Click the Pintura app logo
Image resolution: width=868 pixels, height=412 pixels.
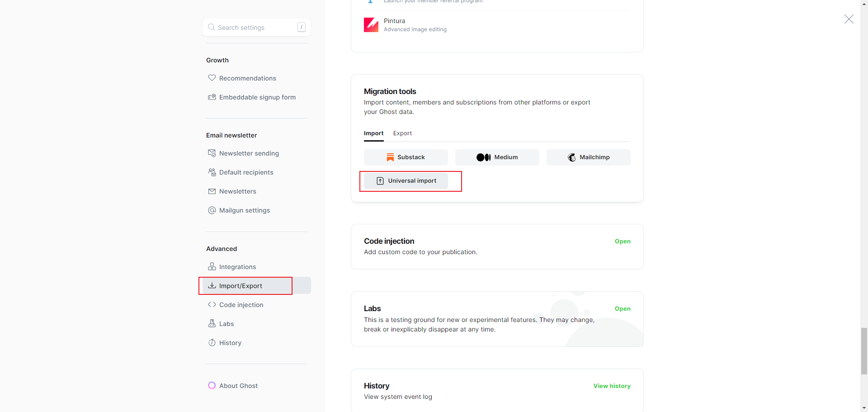[x=371, y=25]
